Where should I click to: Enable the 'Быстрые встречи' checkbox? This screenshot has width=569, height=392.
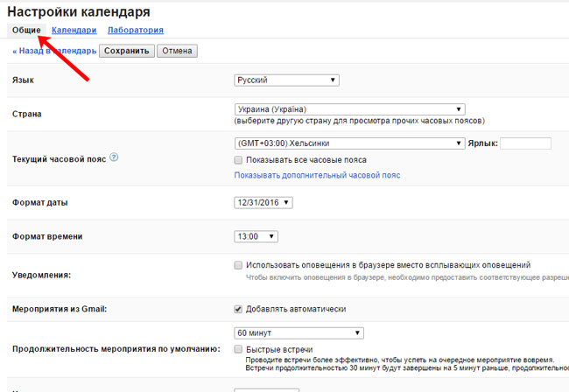[x=239, y=348]
